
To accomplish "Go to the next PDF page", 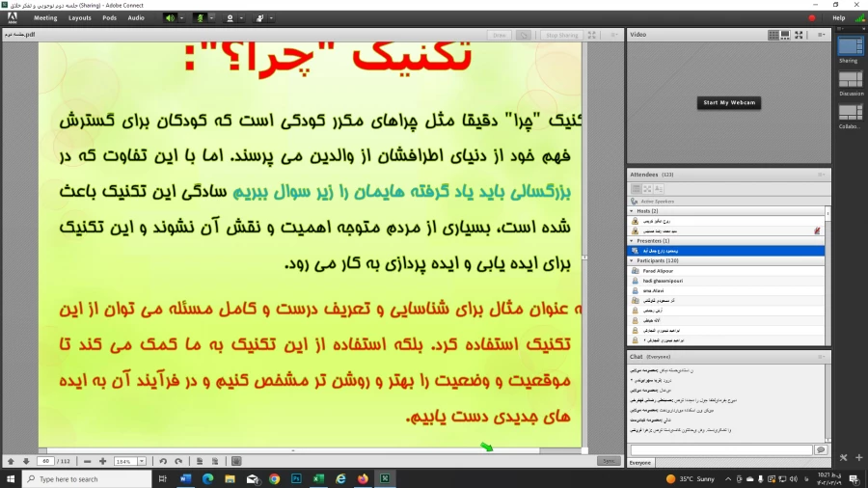I will 25,461.
